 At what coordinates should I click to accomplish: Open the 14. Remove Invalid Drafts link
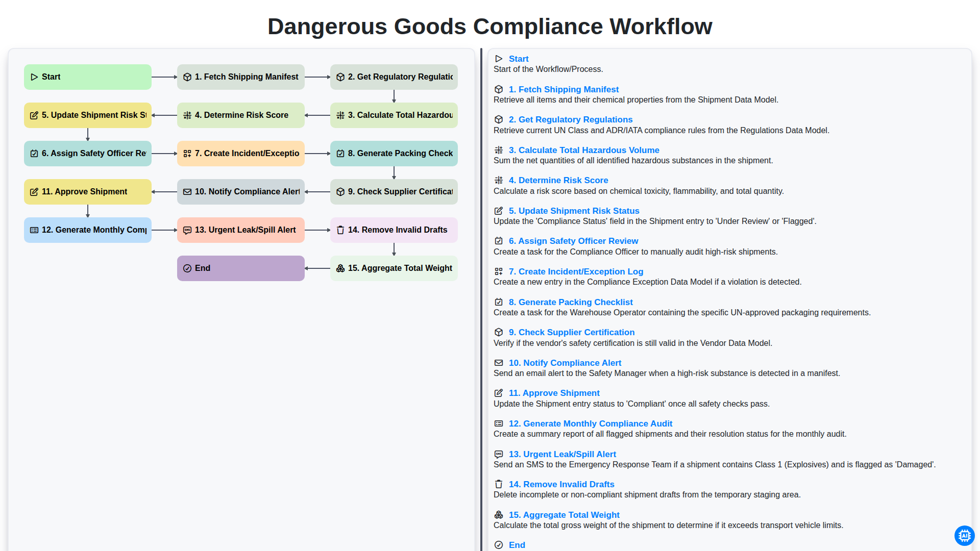tap(561, 484)
